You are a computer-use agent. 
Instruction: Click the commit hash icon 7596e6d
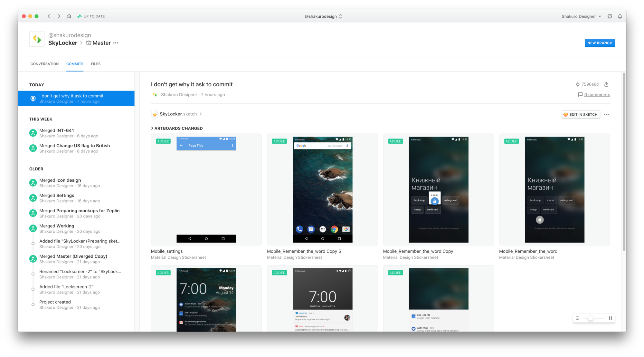[x=577, y=84]
